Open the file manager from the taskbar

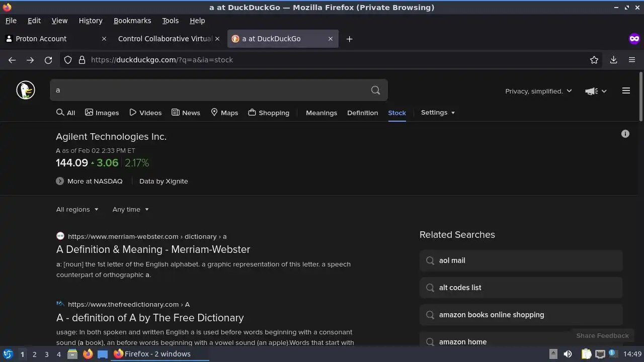[x=72, y=354]
